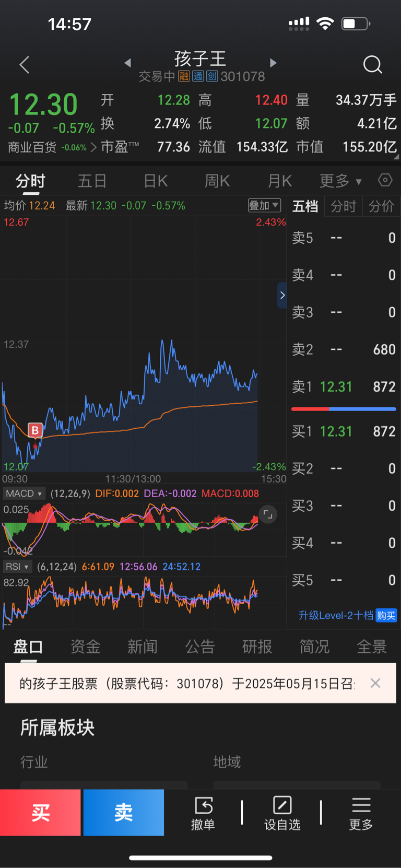
Task: Select the 日K chart tab
Action: tap(156, 181)
